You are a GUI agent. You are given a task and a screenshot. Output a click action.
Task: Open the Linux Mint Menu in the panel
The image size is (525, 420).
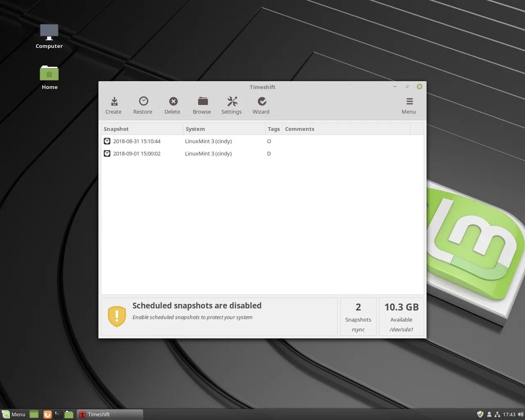[14, 414]
